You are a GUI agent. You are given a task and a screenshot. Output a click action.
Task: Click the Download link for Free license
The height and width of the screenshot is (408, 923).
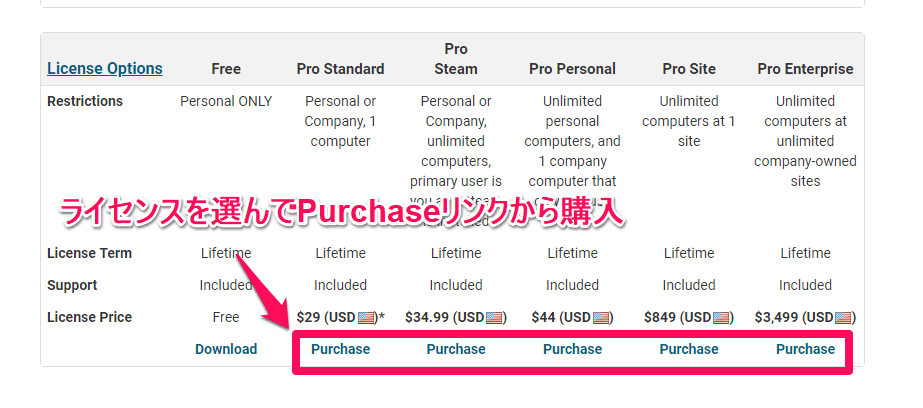(226, 349)
